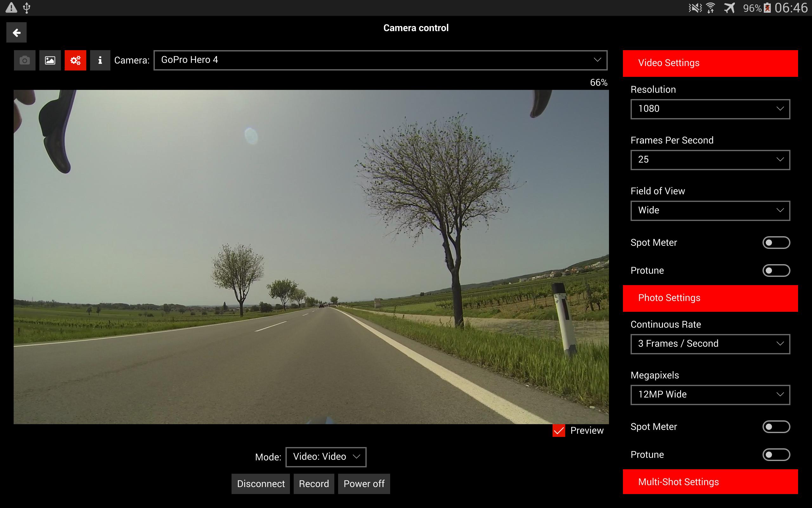Open the Mode Video: Video dropdown
Image resolution: width=812 pixels, height=508 pixels.
click(326, 457)
